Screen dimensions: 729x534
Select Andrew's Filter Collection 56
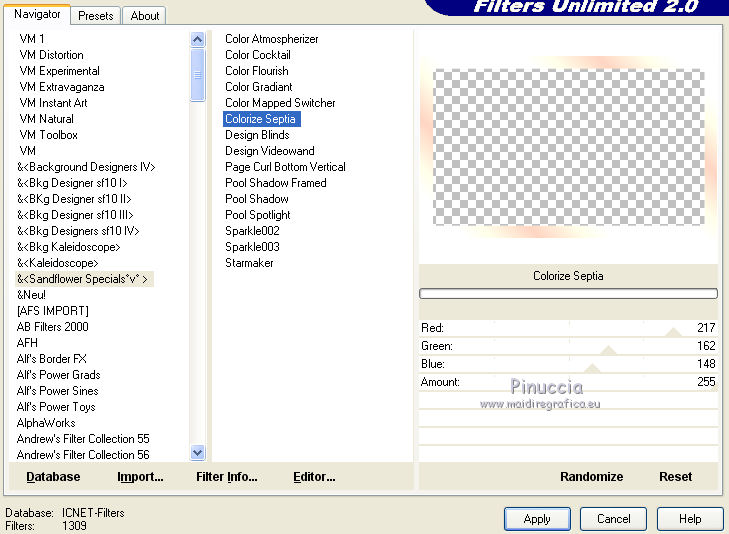83,455
